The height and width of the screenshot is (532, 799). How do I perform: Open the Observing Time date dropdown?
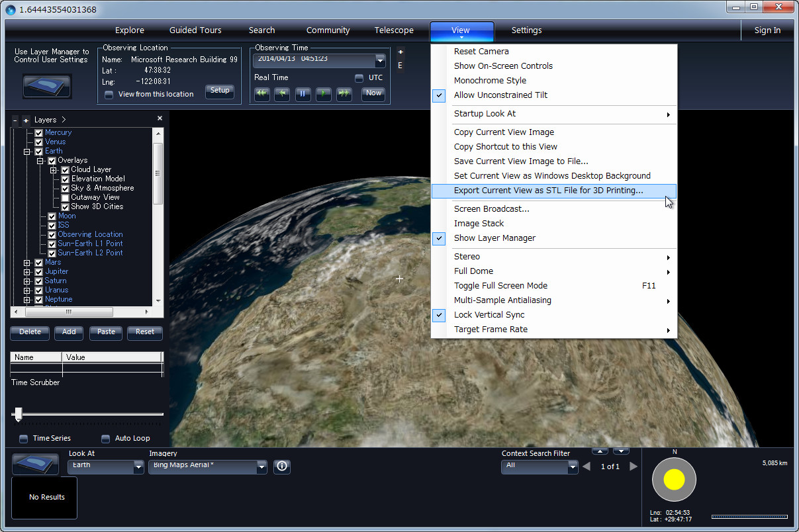380,60
